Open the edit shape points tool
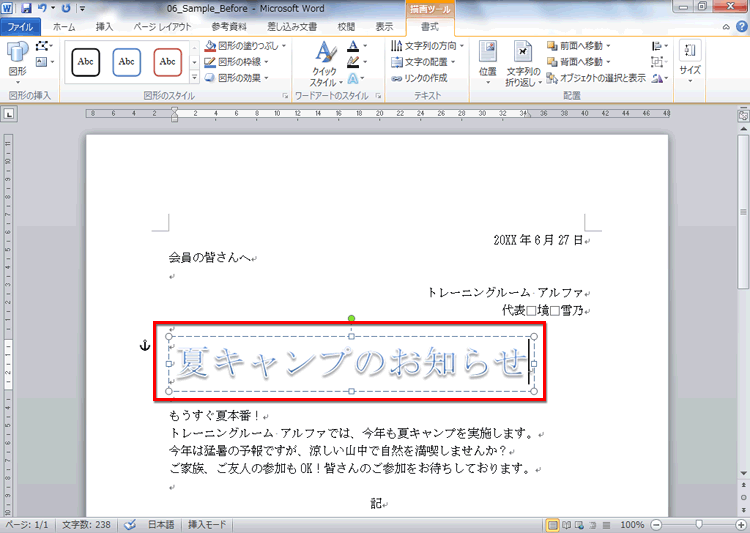This screenshot has height=533, width=750. pyautogui.click(x=44, y=46)
